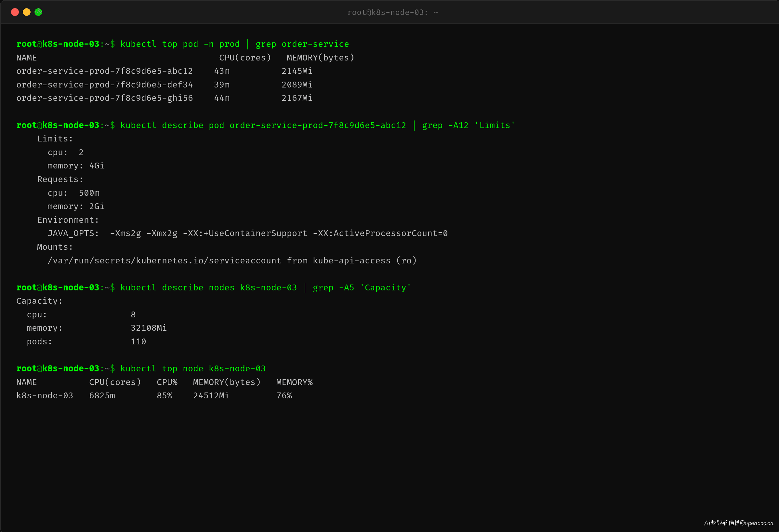
Task: Click -XX:ActiveProcessorCount=0 option
Action: click(x=380, y=234)
